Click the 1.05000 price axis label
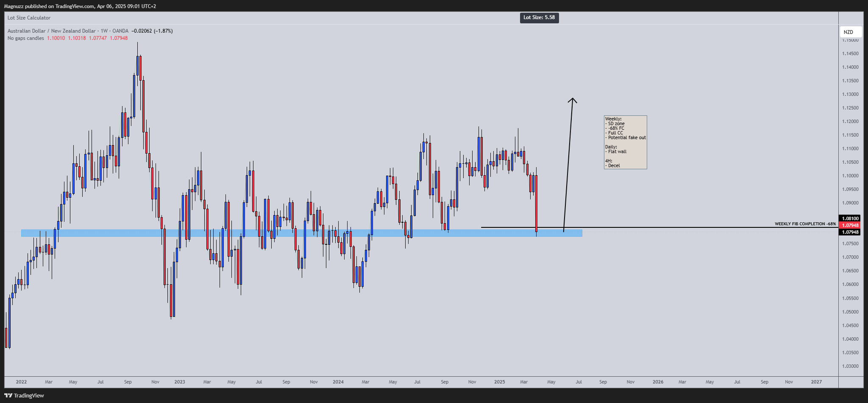 pos(850,312)
